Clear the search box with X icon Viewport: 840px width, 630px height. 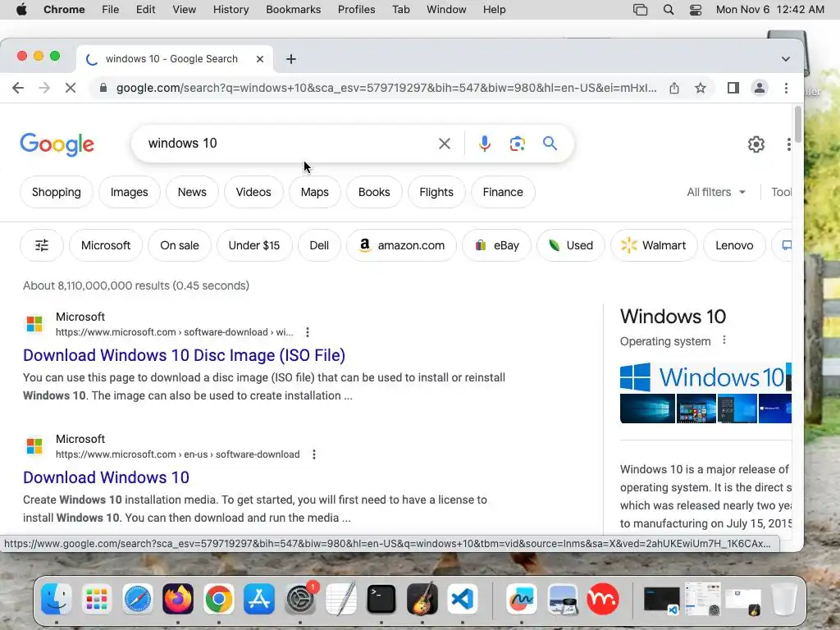click(x=444, y=144)
